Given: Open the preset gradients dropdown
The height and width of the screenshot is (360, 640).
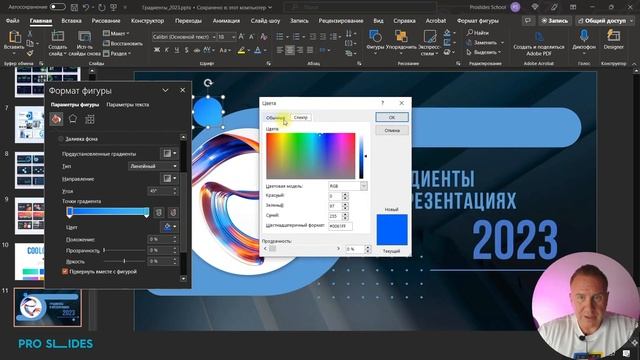Looking at the screenshot, I should click(x=169, y=153).
